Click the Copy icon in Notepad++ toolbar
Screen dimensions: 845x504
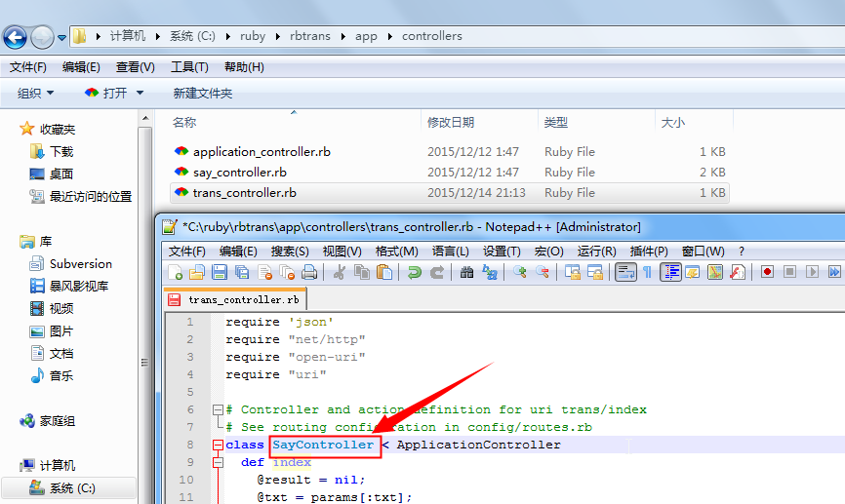362,272
